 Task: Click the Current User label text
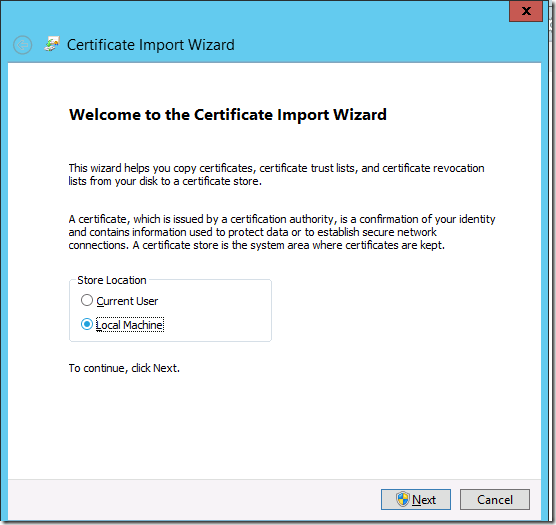127,301
